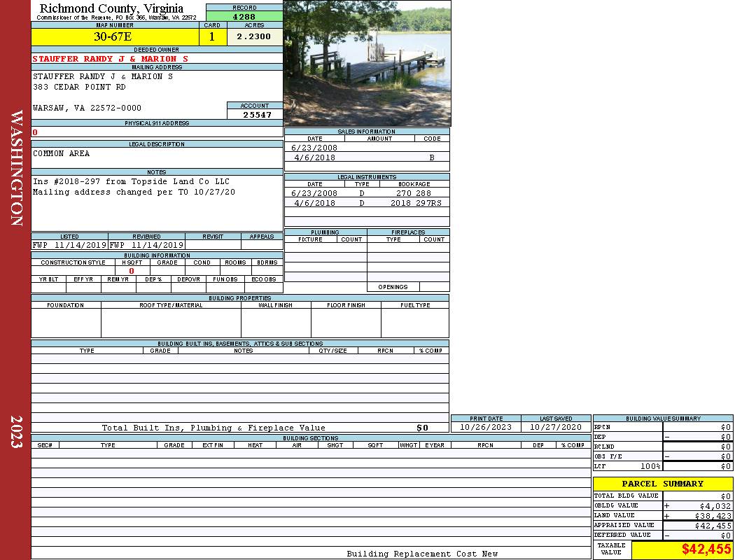Click book/page 270 288 in Legal Instruments

coord(413,193)
